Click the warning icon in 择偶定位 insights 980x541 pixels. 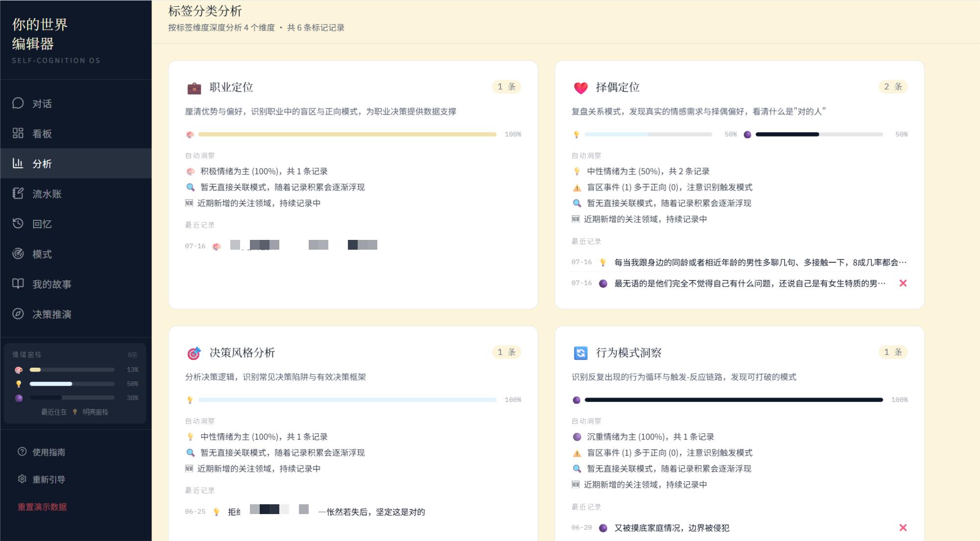tap(577, 188)
